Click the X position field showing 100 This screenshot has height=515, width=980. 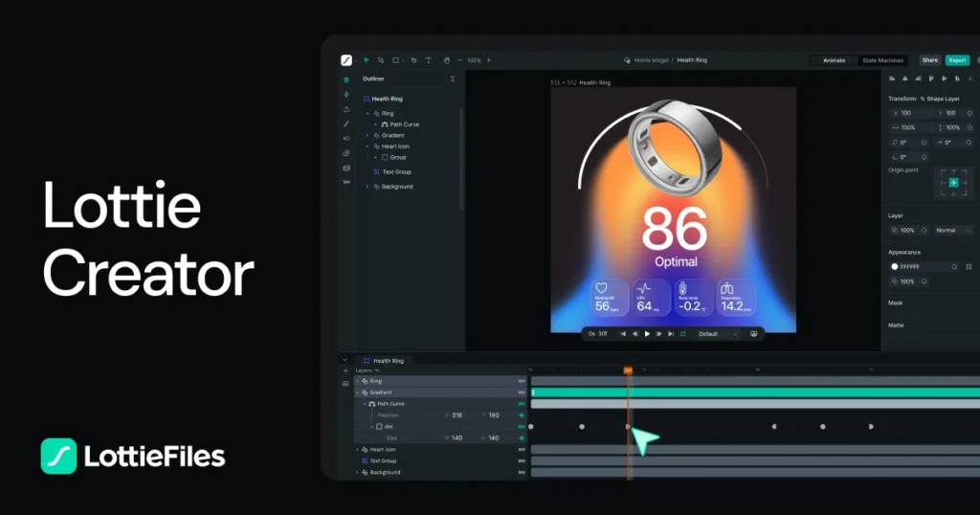[x=912, y=113]
